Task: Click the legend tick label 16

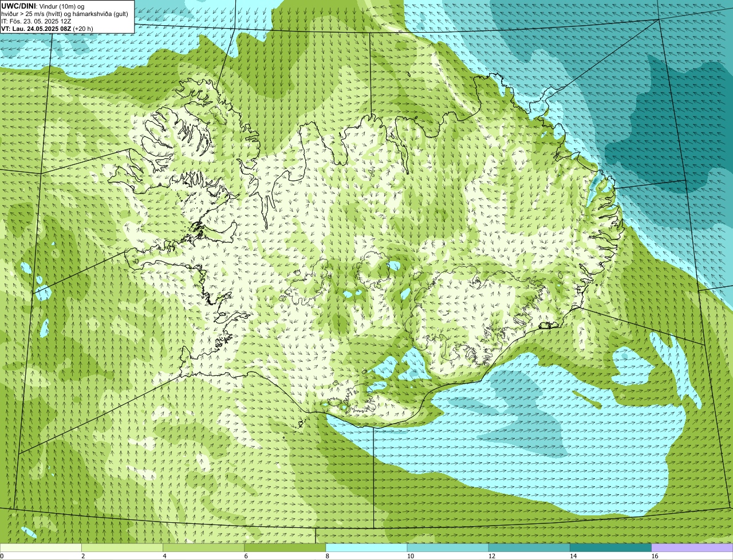Action: pyautogui.click(x=655, y=556)
